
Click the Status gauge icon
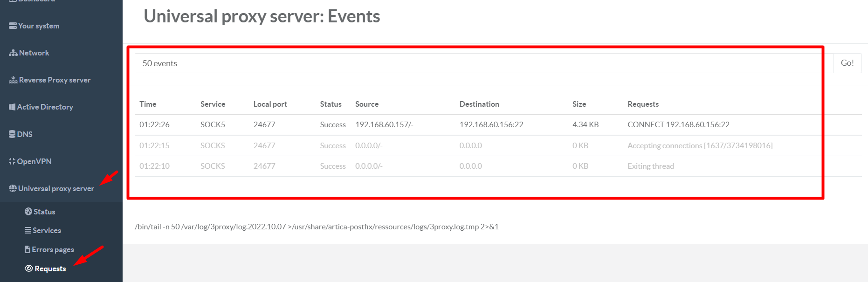(x=28, y=212)
